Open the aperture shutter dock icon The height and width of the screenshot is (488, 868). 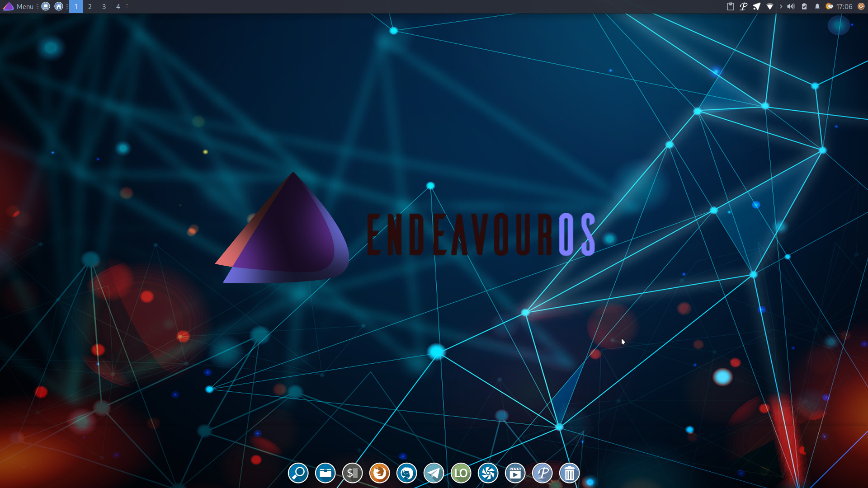(488, 473)
